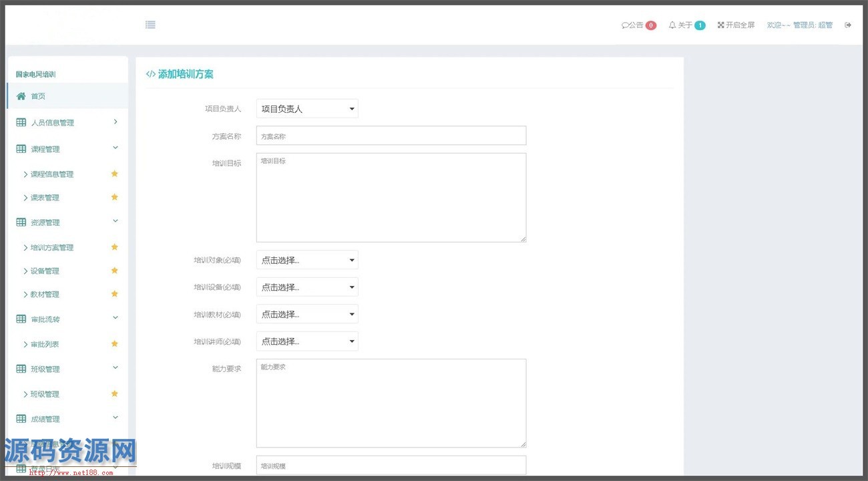The height and width of the screenshot is (481, 868).
Task: Click the star beside 设备管理
Action: 114,271
